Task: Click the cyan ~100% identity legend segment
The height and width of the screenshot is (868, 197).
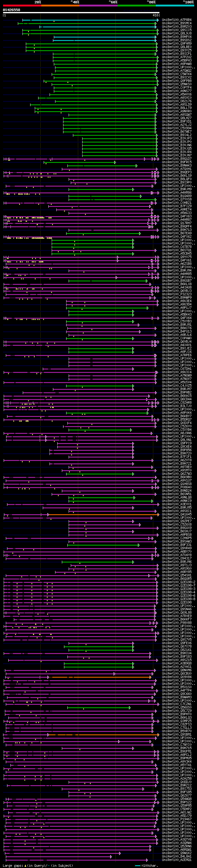Action: point(175,6)
